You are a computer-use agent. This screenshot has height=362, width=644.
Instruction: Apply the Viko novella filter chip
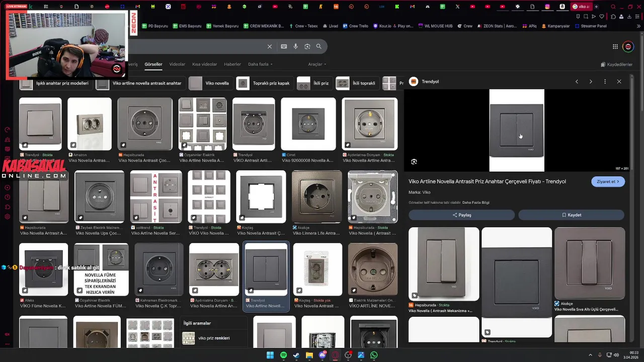pyautogui.click(x=210, y=83)
